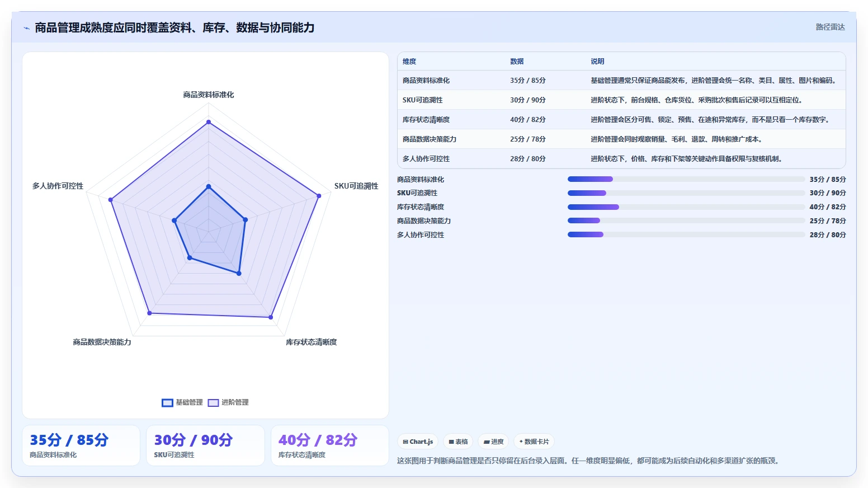Viewport: 868px width, 488px height.
Task: Click the 数据卡片 tag chip
Action: click(534, 442)
